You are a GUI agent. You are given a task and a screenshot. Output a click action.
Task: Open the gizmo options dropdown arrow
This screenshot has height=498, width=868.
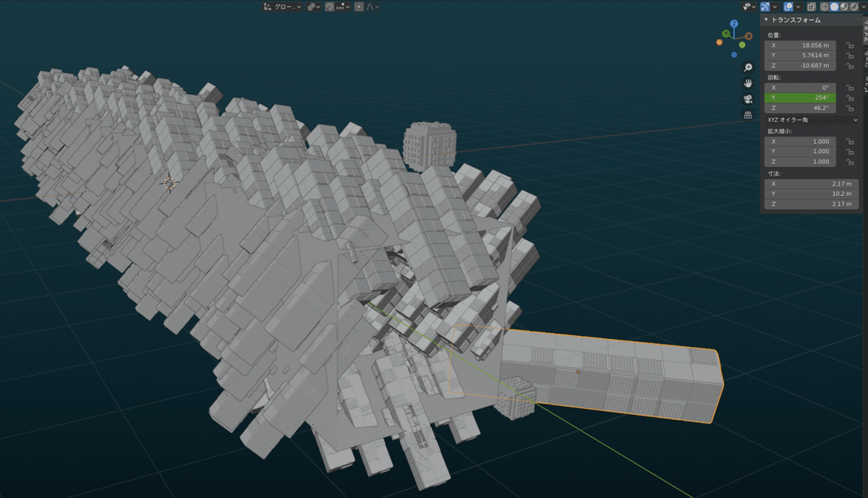(775, 7)
